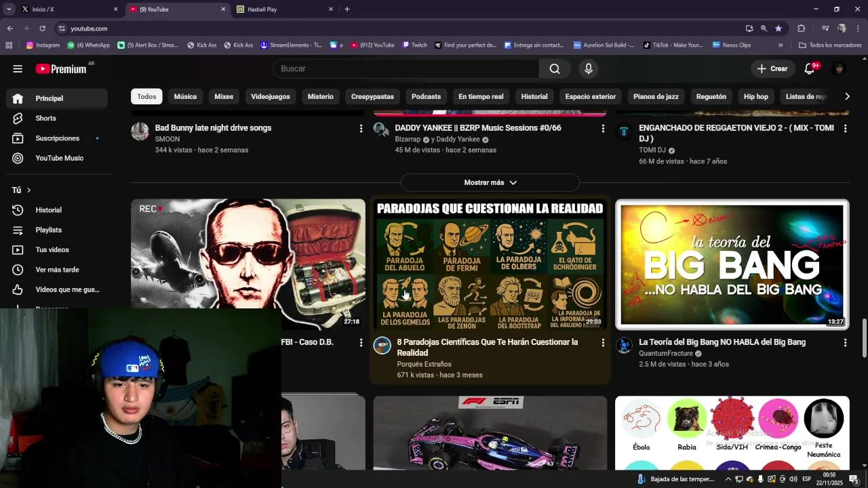
Task: Open a new browser tab with plus
Action: (x=347, y=9)
